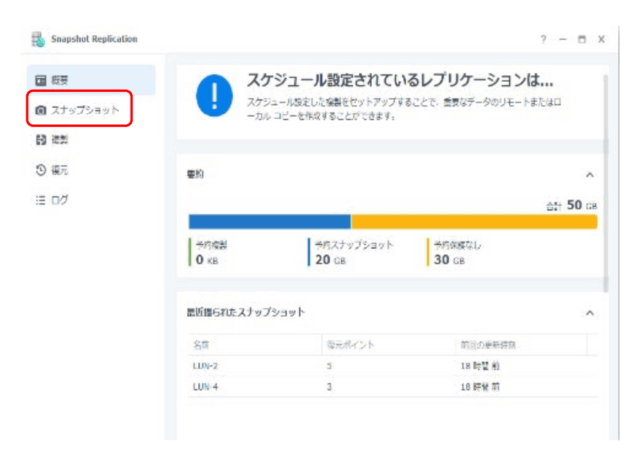The image size is (640, 452).
Task: Collapse the 要約 summary panel
Action: pyautogui.click(x=589, y=175)
